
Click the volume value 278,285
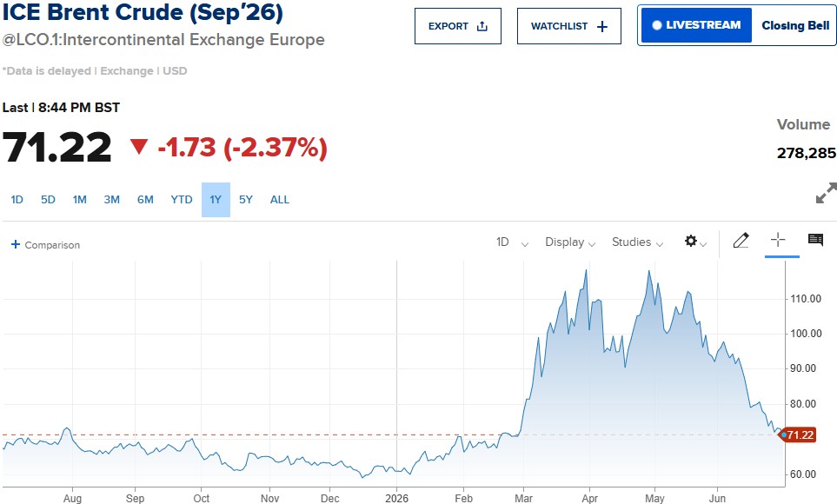807,153
